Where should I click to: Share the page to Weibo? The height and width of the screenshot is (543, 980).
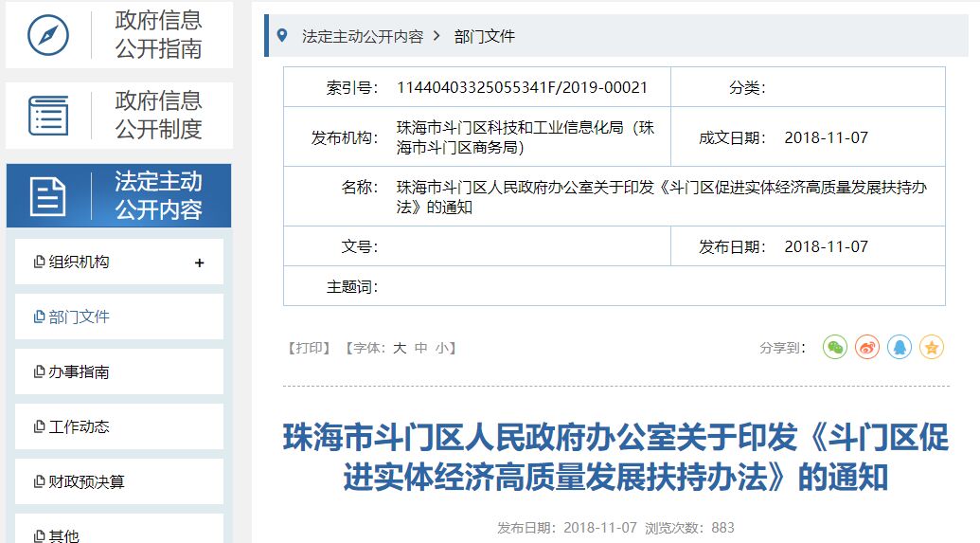pyautogui.click(x=867, y=347)
